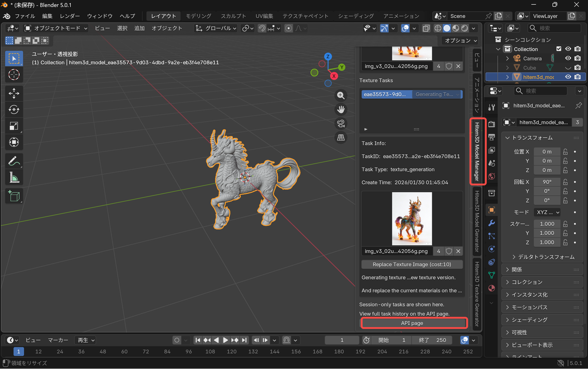
Task: Select the Rotate tool
Action: click(14, 110)
